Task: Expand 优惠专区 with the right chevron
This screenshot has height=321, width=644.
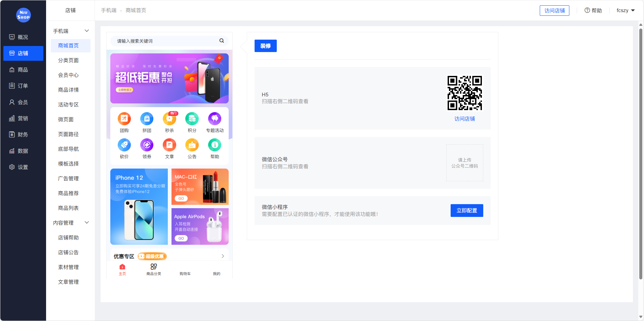Action: point(223,256)
